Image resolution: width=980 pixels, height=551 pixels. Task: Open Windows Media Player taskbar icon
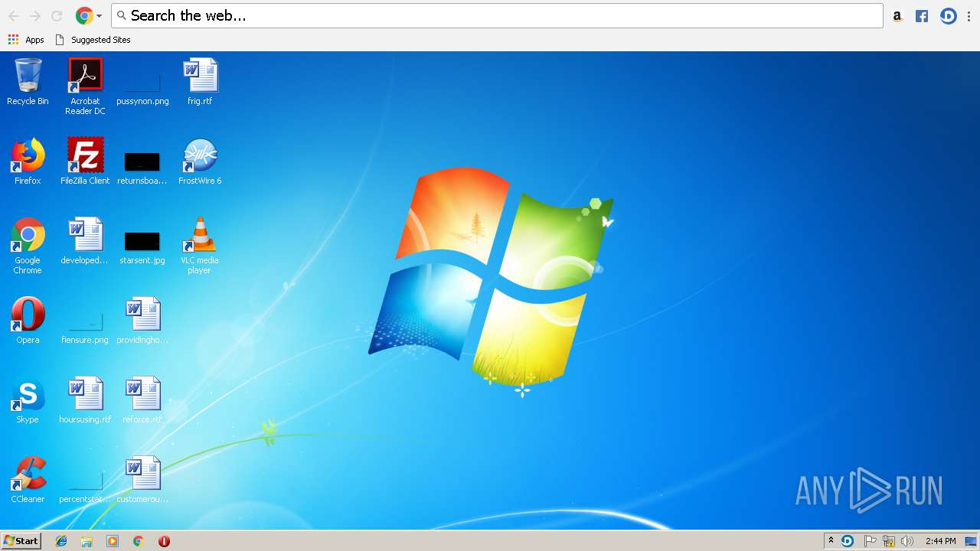113,541
